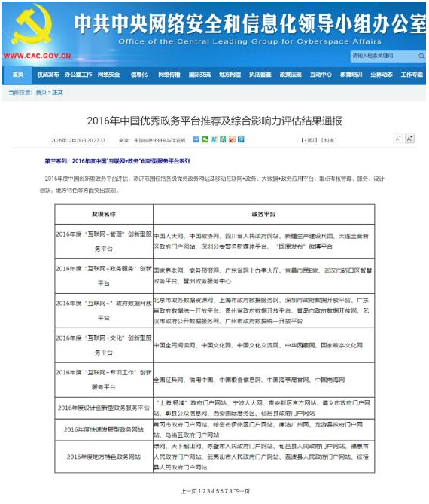Share via the yellow star Qzone icon
This screenshot has height=504, width=429.
tap(223, 139)
